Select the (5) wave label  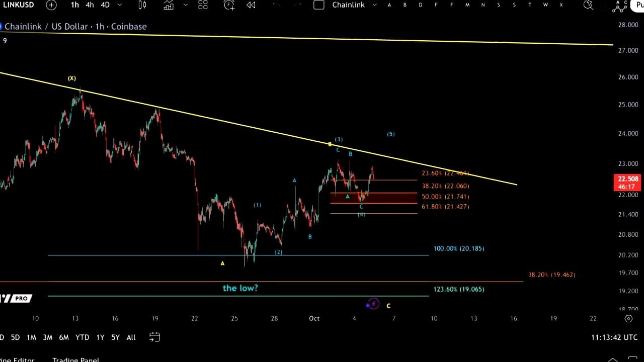[x=391, y=134]
